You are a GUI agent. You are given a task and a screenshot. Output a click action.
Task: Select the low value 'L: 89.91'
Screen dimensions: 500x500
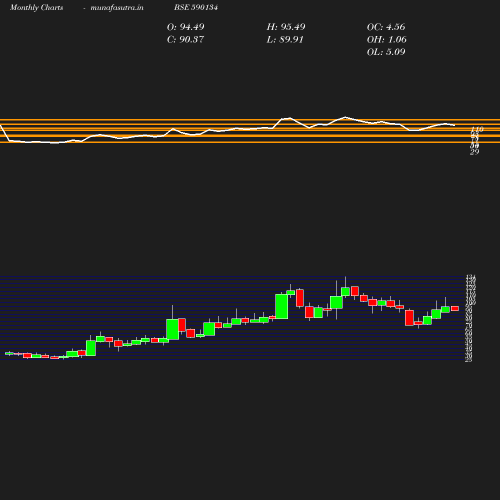click(x=285, y=40)
